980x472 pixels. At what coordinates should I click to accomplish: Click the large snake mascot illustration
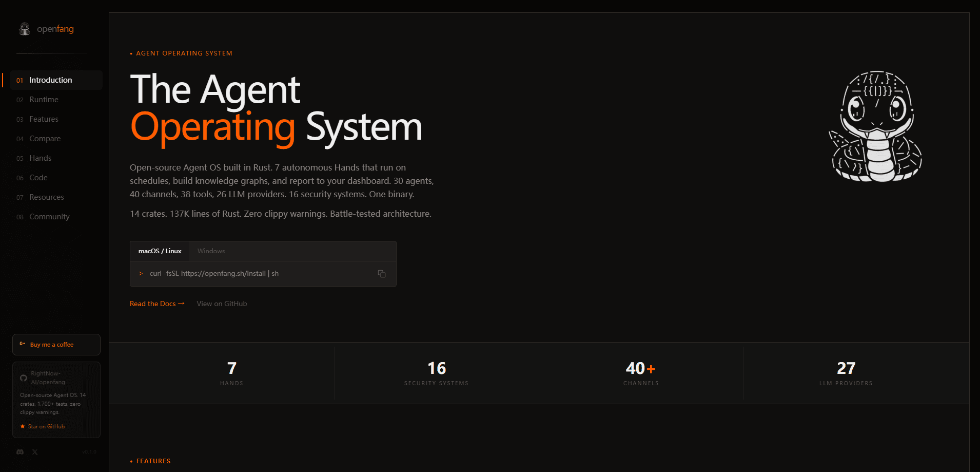876,126
